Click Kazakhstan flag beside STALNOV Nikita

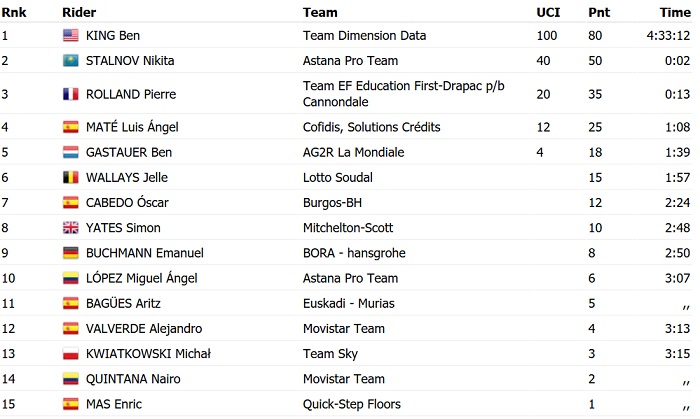(x=70, y=61)
